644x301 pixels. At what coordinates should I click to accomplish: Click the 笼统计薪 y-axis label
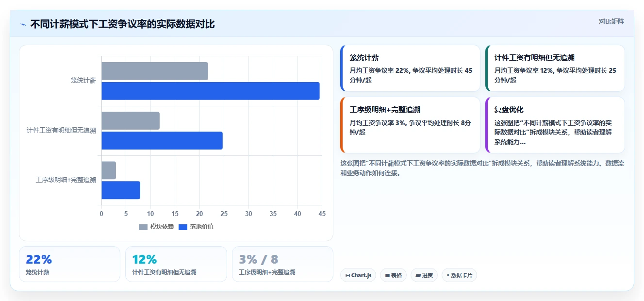[x=83, y=81]
